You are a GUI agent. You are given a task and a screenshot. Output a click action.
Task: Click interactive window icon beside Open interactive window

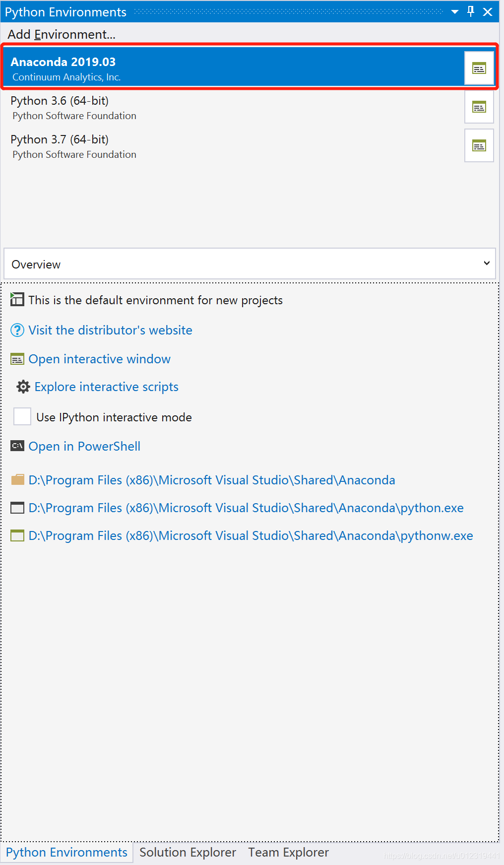(17, 359)
